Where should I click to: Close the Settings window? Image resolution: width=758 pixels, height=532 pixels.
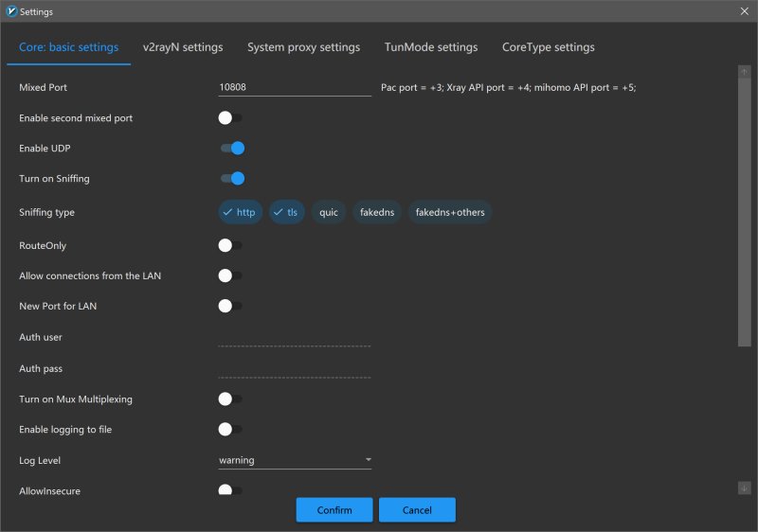point(744,11)
